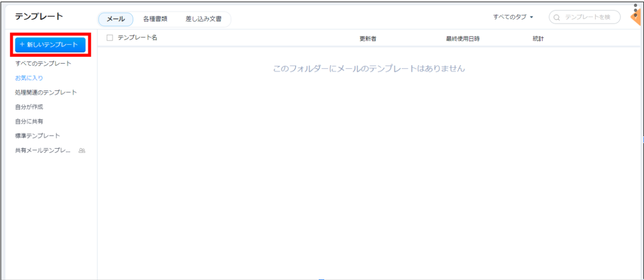The image size is (644, 280).
Task: Click the 統計 column header
Action: point(538,39)
